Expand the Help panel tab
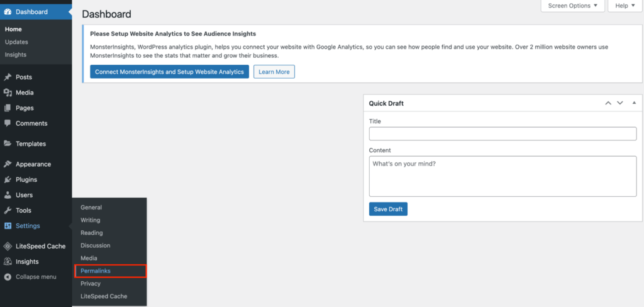Screen dimensions: 644x307 click(624, 6)
